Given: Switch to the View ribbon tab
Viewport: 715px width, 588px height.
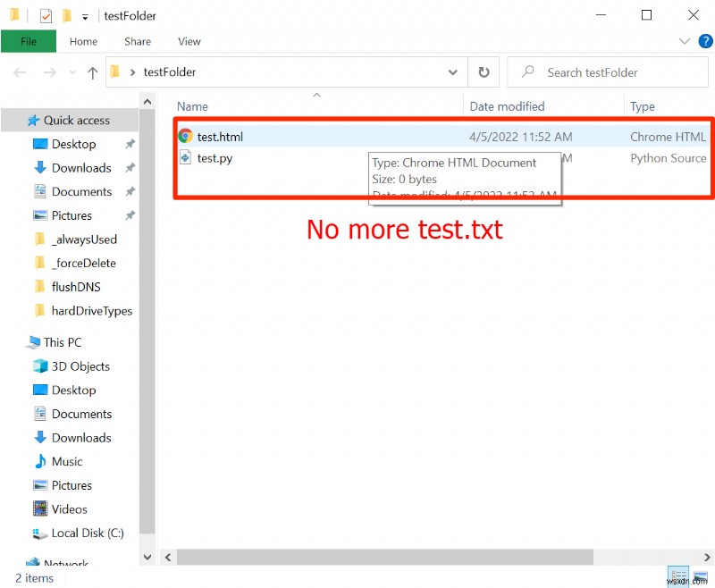Looking at the screenshot, I should (x=189, y=41).
